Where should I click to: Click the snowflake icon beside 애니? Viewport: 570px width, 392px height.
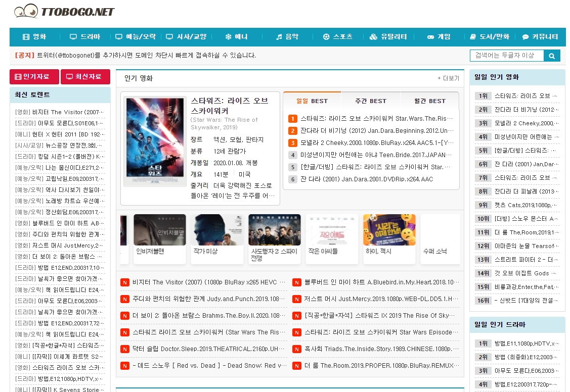(x=228, y=37)
